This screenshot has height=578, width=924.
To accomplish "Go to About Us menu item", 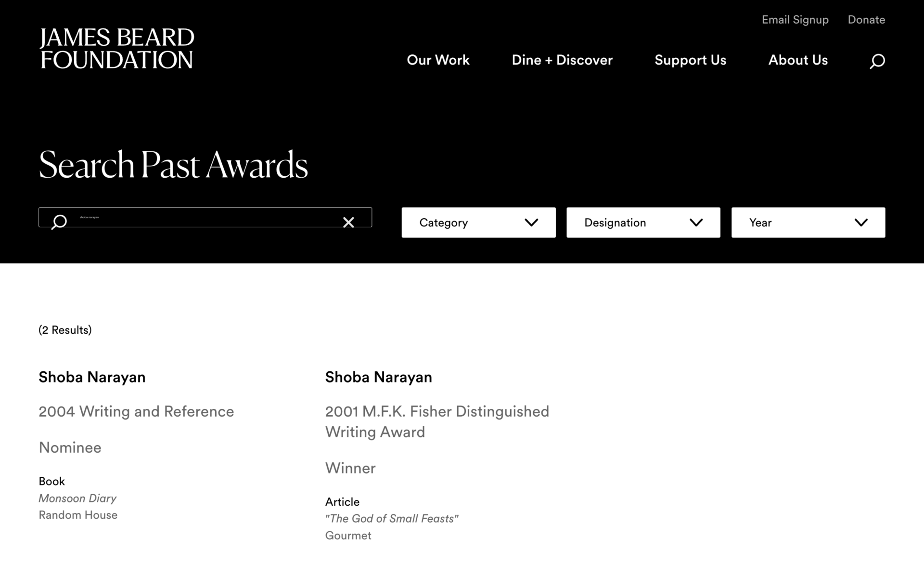I will [797, 60].
